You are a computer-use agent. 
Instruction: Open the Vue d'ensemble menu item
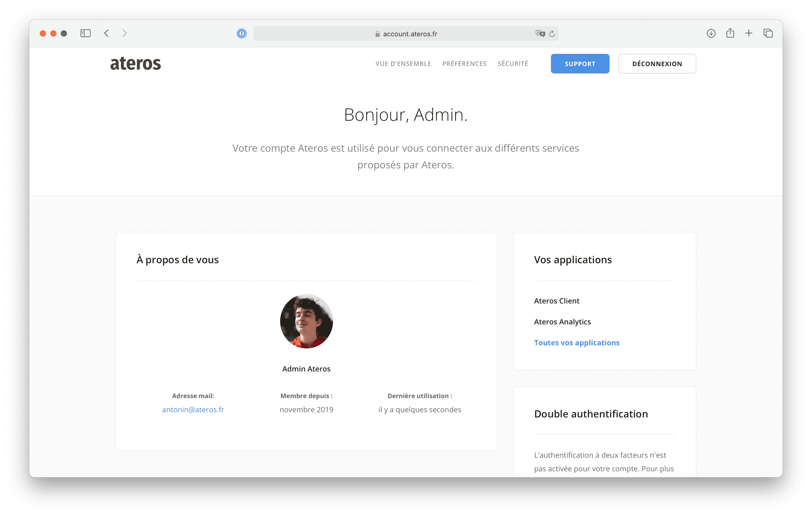[403, 64]
